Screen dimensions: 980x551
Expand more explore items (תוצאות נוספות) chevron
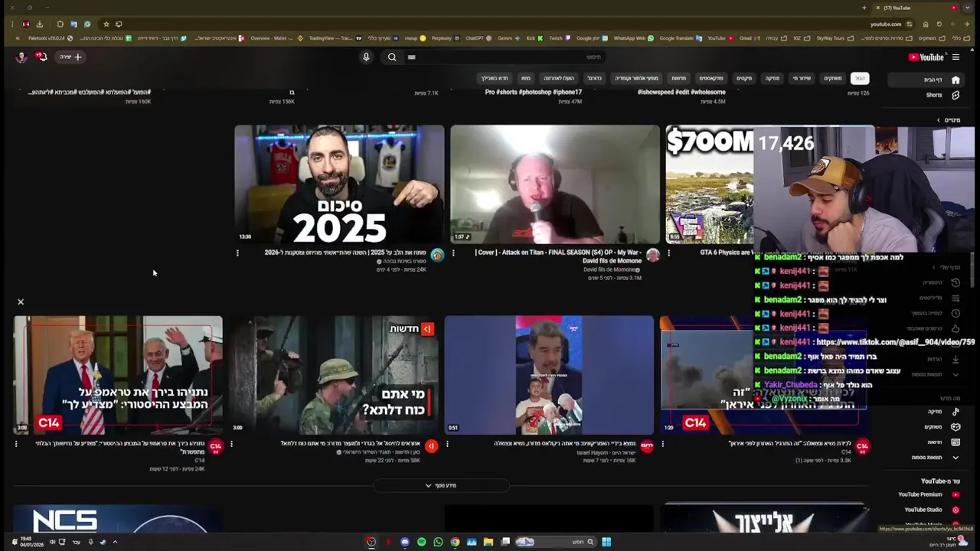click(955, 458)
